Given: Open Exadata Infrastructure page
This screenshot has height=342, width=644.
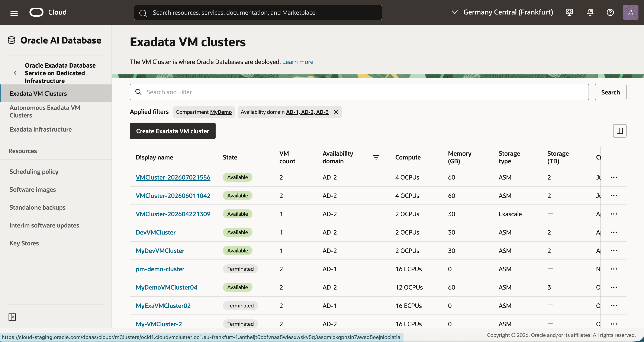Looking at the screenshot, I should point(41,129).
